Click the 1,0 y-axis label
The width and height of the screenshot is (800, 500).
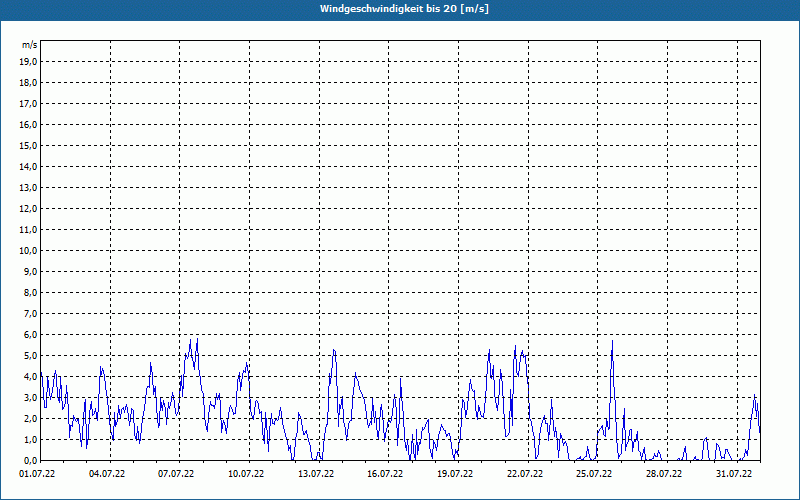click(30, 440)
